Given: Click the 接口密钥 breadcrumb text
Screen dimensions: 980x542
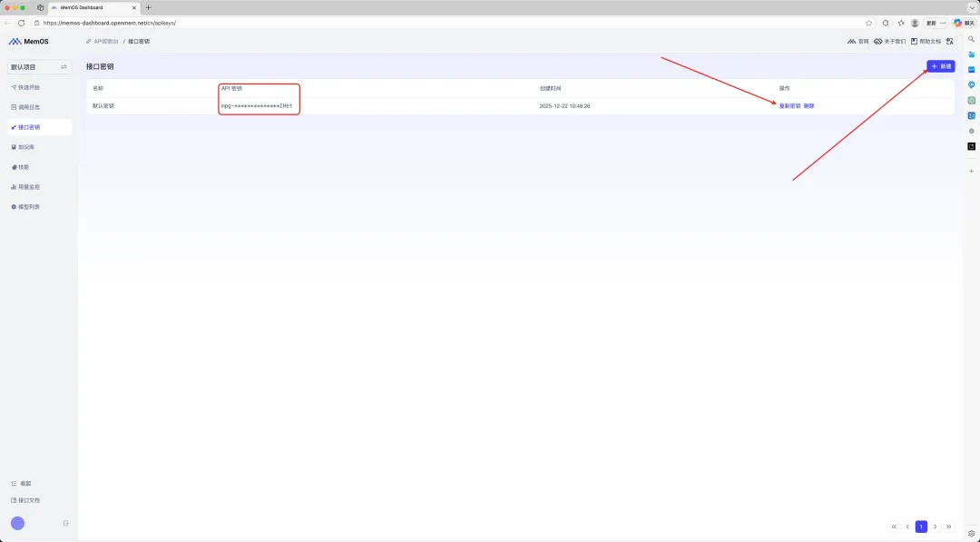Looking at the screenshot, I should (139, 41).
